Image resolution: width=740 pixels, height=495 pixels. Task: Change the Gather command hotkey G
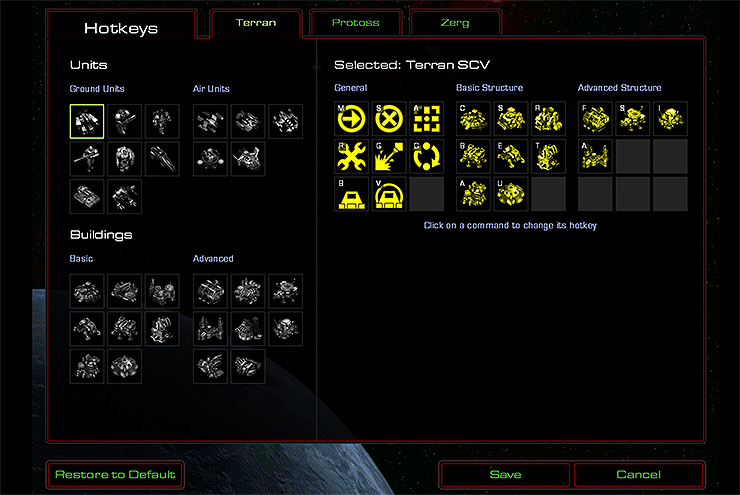coord(389,156)
